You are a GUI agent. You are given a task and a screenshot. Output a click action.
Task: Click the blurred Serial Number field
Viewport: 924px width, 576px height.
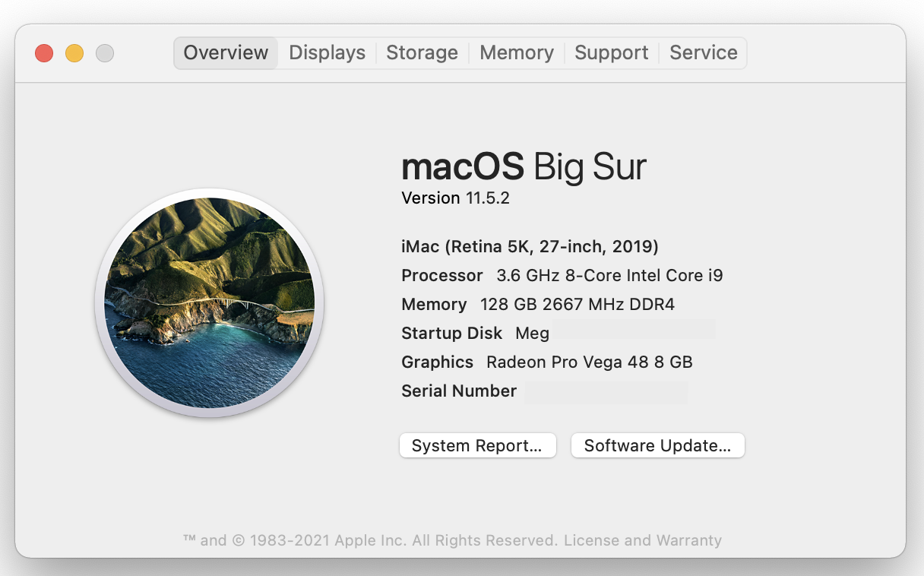(606, 392)
